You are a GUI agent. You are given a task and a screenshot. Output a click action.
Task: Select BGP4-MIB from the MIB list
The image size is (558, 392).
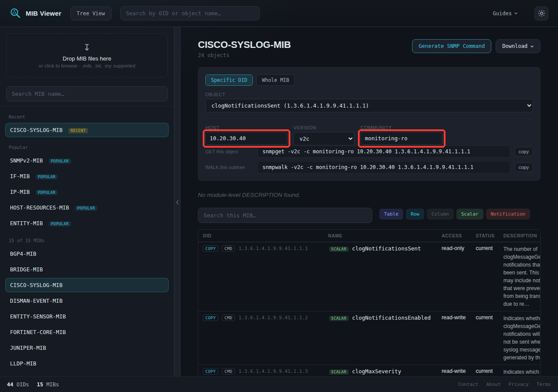click(x=87, y=254)
